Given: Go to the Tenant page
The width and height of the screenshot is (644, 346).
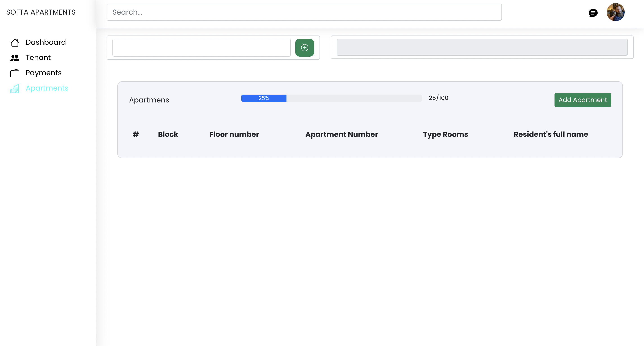Looking at the screenshot, I should [38, 58].
